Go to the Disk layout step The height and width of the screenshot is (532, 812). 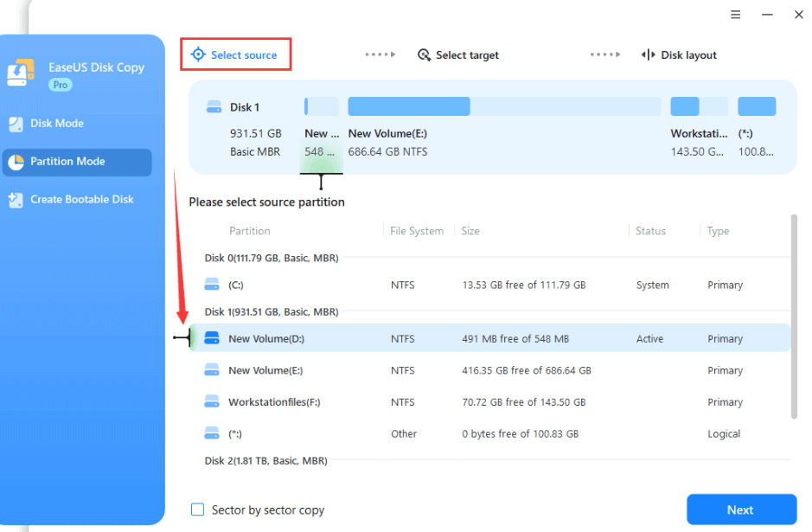point(679,54)
